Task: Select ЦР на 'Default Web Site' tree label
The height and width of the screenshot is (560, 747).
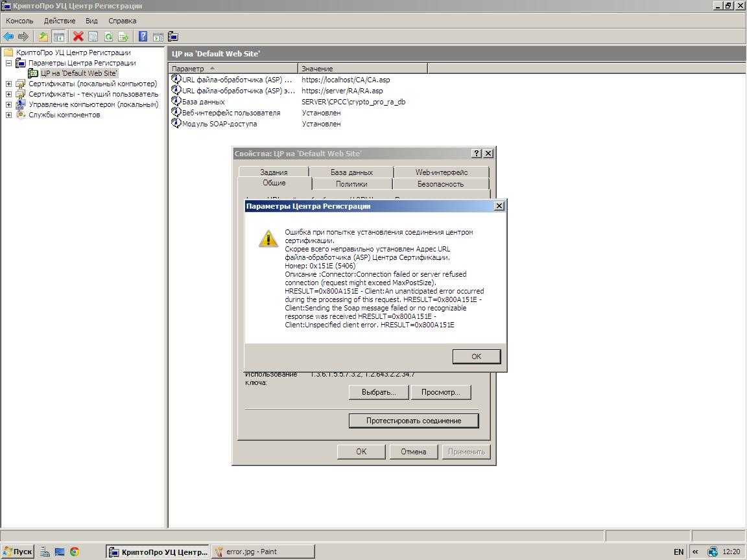Action: tap(78, 73)
